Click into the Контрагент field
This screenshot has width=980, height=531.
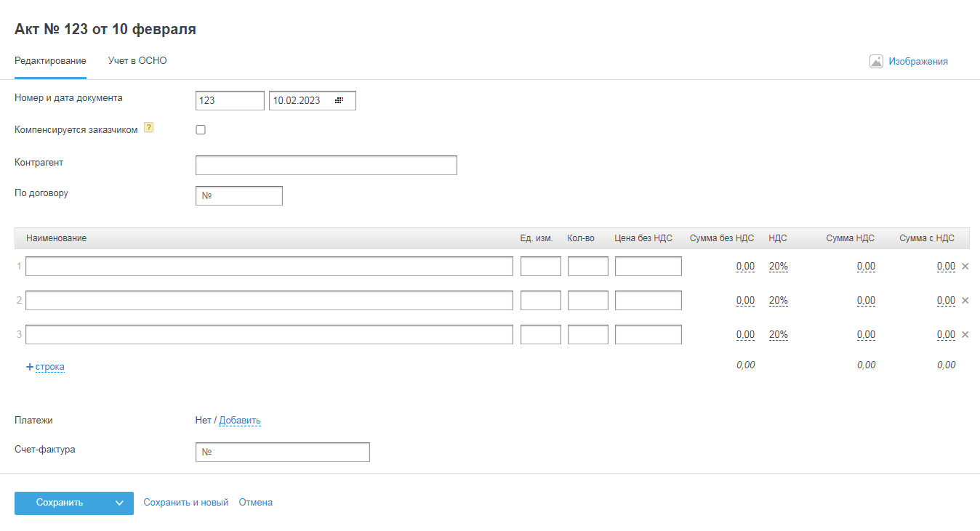tap(326, 166)
